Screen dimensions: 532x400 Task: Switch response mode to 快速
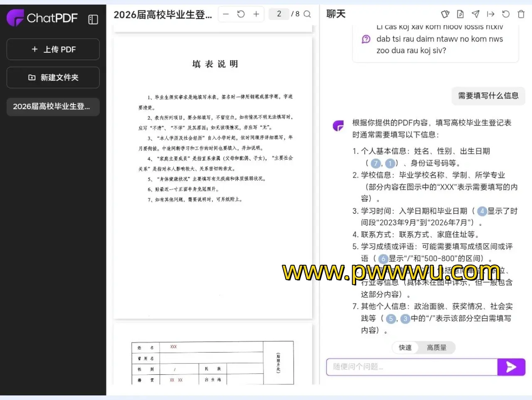pos(405,348)
